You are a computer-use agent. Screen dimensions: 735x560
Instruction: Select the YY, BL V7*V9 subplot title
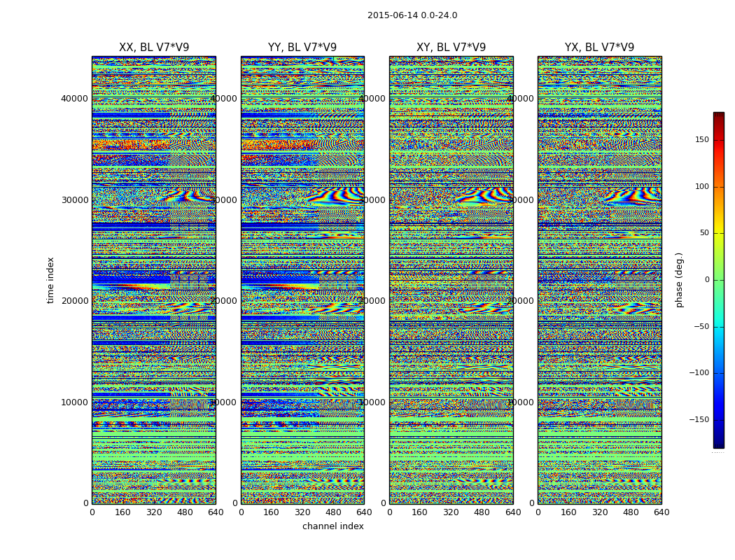point(302,48)
